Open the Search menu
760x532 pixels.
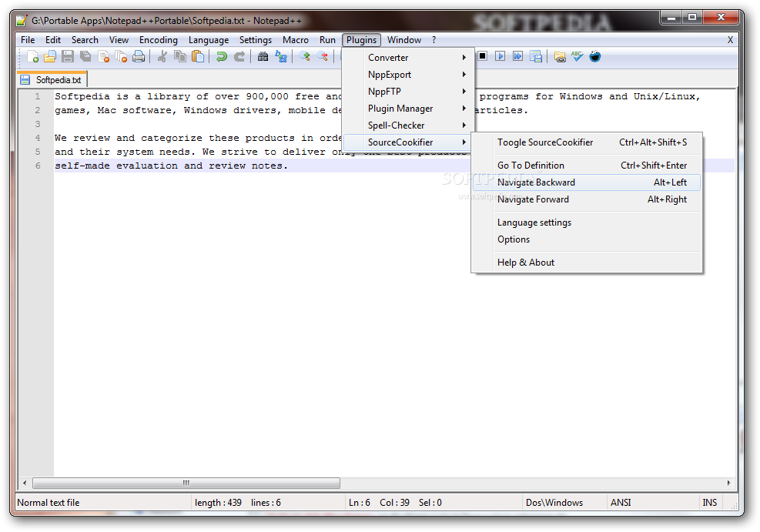click(x=85, y=40)
